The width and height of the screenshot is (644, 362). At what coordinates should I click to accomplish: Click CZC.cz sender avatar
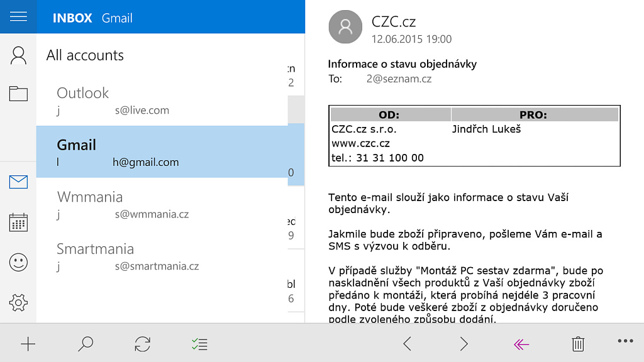(345, 26)
